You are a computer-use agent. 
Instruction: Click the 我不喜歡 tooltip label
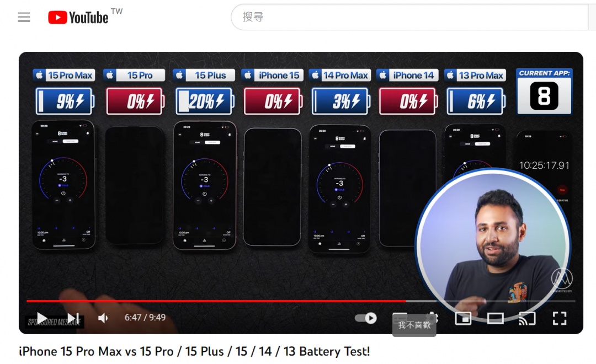pyautogui.click(x=414, y=325)
